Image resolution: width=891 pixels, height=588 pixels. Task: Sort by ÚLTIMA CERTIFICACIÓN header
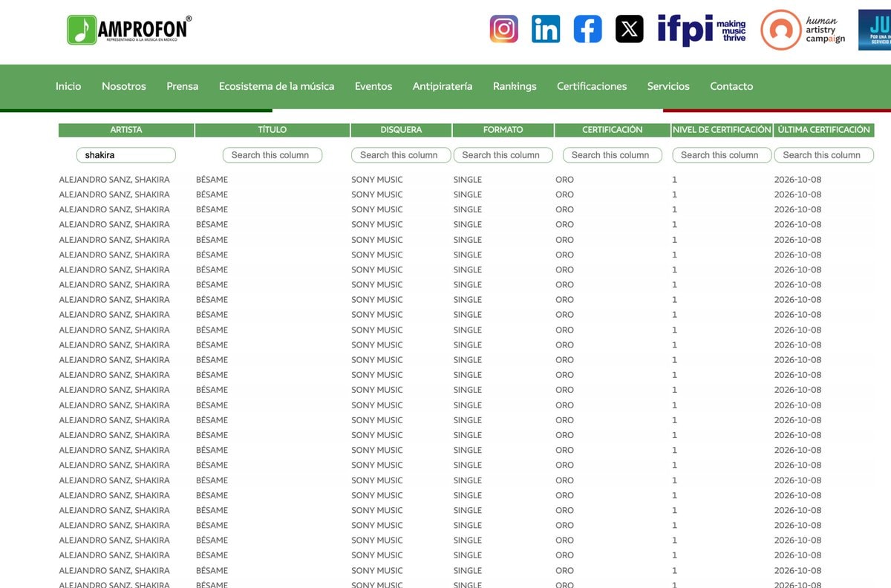pyautogui.click(x=824, y=130)
